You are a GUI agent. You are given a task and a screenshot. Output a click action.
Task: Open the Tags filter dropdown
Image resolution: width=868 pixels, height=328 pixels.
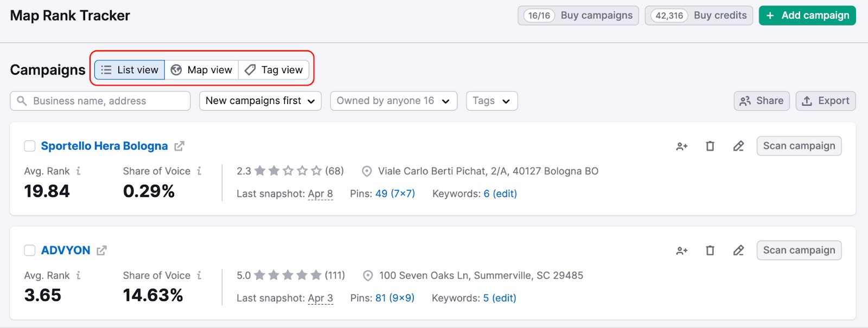492,101
